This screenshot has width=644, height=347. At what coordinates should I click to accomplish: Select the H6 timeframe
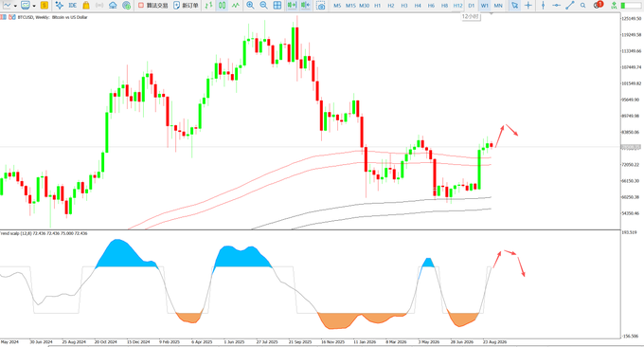coord(431,6)
